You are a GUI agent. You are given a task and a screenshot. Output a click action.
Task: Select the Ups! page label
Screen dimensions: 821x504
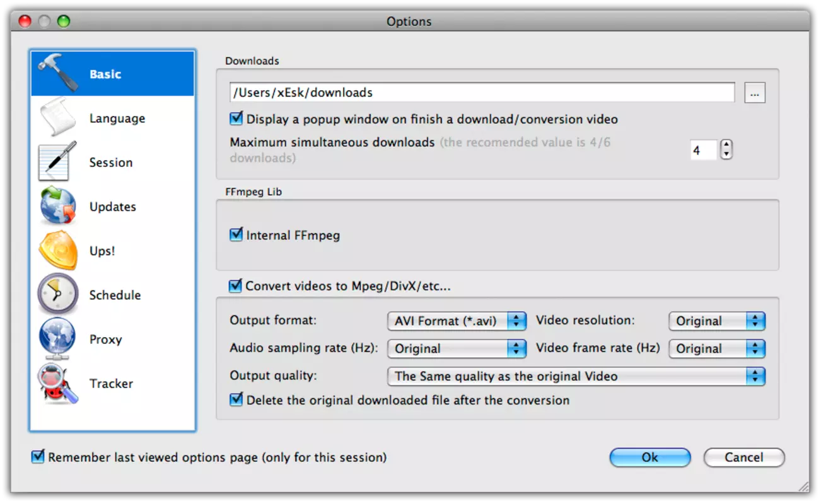pos(102,251)
